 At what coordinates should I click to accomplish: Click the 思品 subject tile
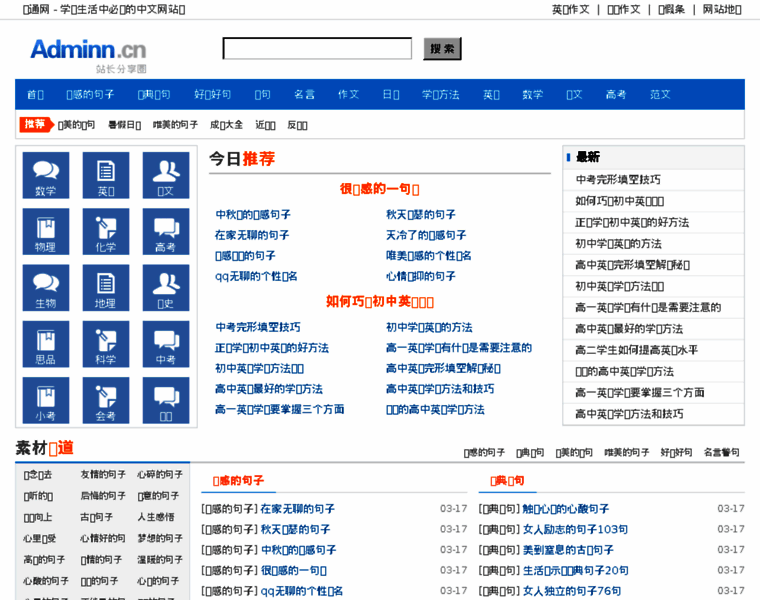tap(46, 344)
